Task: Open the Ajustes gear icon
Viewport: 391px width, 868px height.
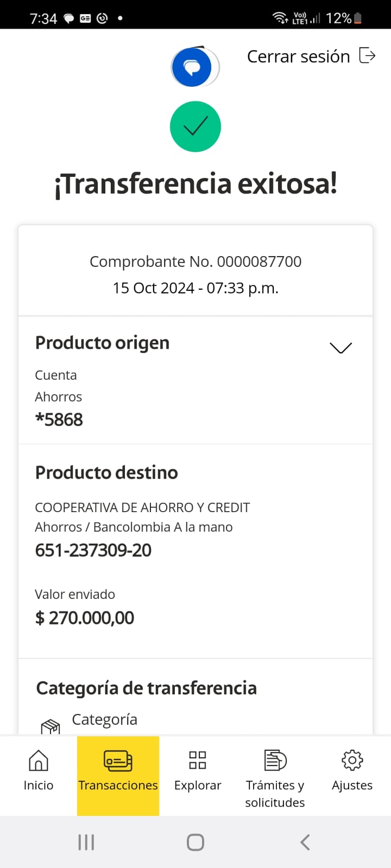Action: click(x=352, y=761)
